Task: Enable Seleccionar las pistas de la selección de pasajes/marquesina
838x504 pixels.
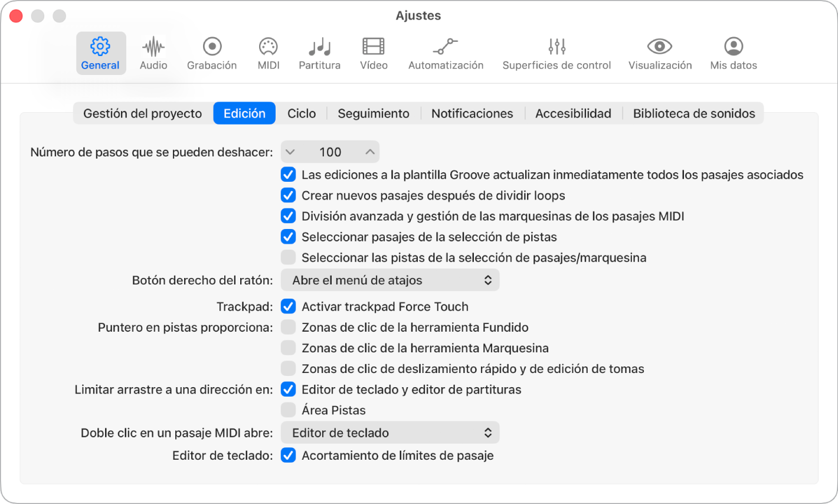Action: (x=288, y=257)
